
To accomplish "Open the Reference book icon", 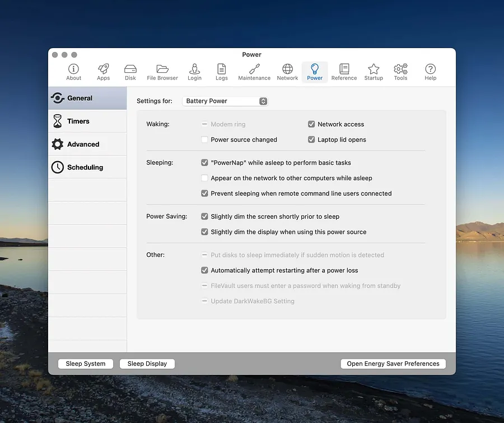I will tap(344, 72).
